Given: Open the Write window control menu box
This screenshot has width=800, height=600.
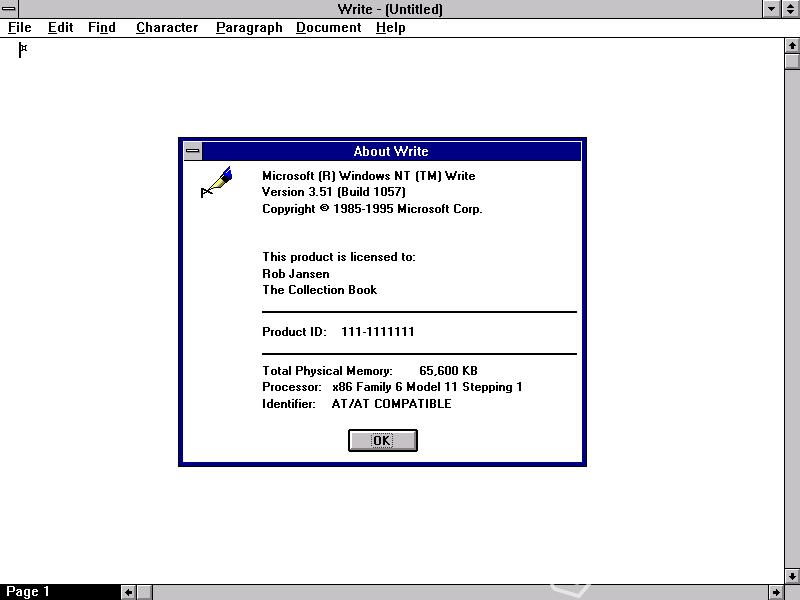Looking at the screenshot, I should tap(9, 9).
